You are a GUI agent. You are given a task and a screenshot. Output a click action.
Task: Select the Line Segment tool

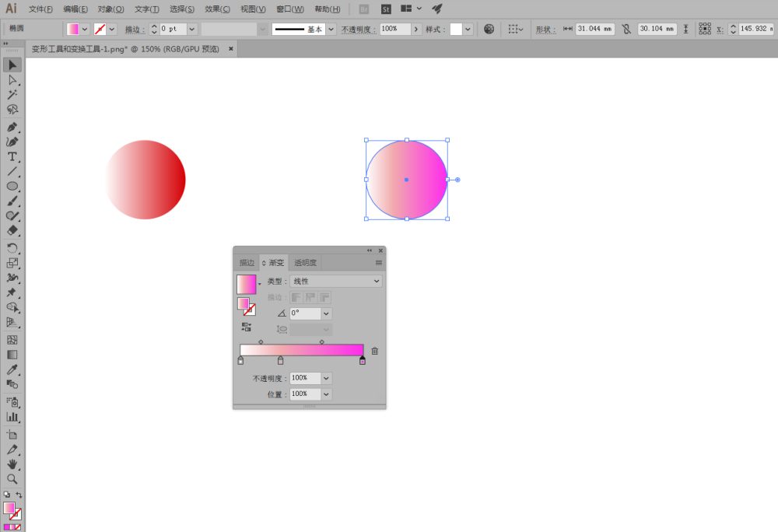(12, 172)
